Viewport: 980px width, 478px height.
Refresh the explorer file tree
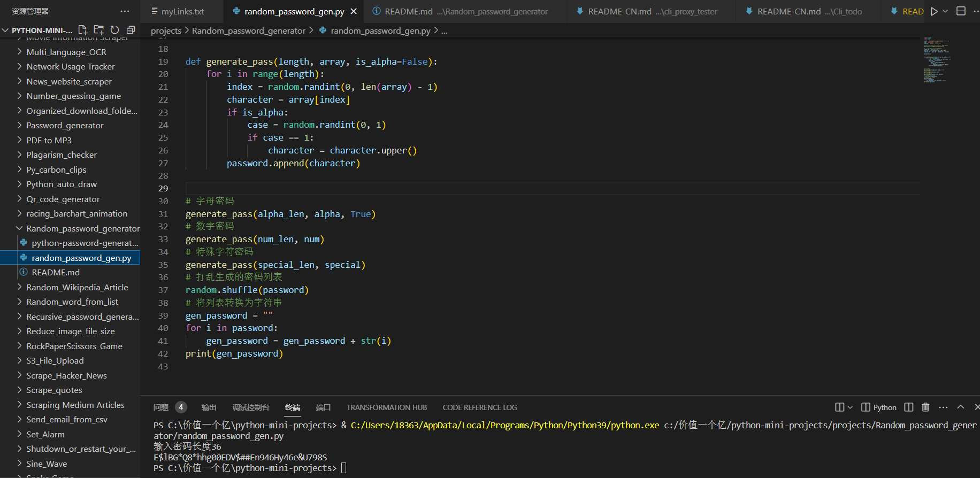coord(114,30)
